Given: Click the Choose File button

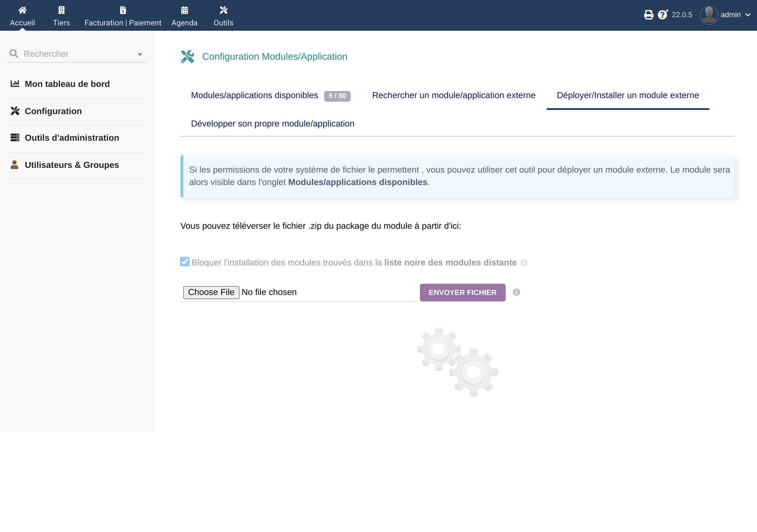Looking at the screenshot, I should pos(211,292).
